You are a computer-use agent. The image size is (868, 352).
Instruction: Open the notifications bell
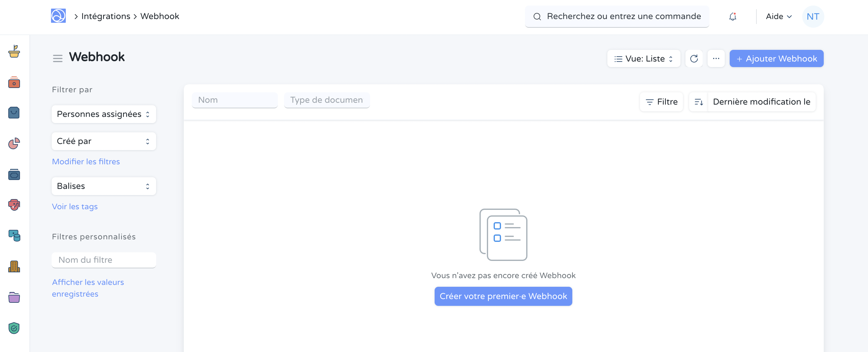coord(732,16)
